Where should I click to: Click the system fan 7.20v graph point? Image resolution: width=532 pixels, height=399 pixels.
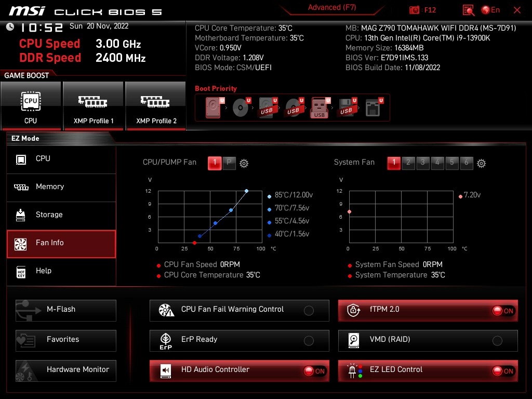tap(350, 212)
